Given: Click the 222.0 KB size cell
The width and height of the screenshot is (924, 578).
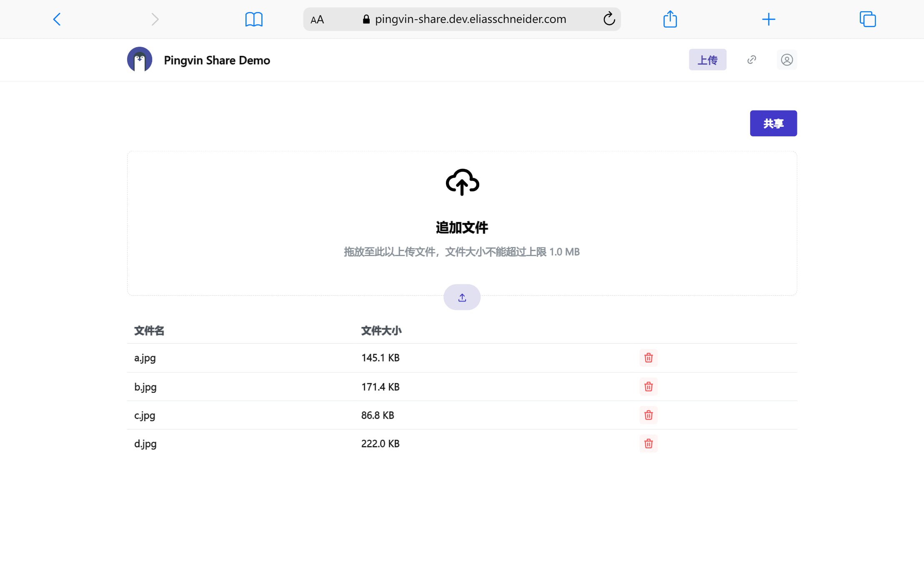Looking at the screenshot, I should [380, 444].
